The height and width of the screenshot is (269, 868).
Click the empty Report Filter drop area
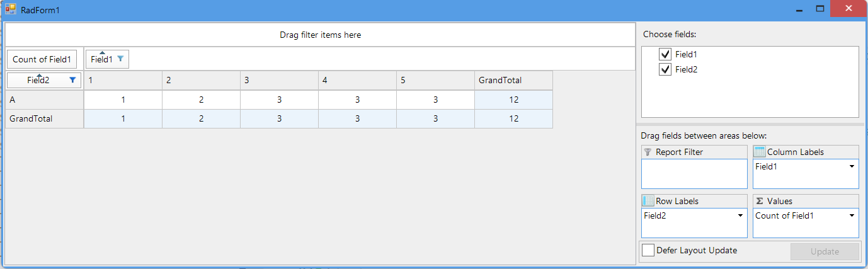[694, 174]
